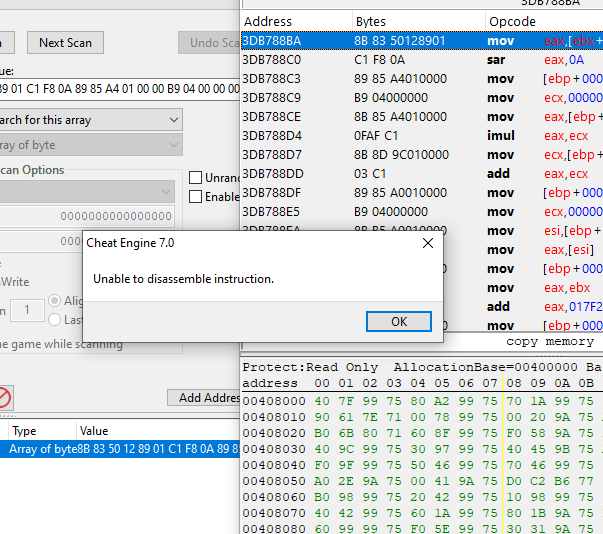Click hex dump row 00408020
Screen dimensions: 603x534
pos(422,433)
